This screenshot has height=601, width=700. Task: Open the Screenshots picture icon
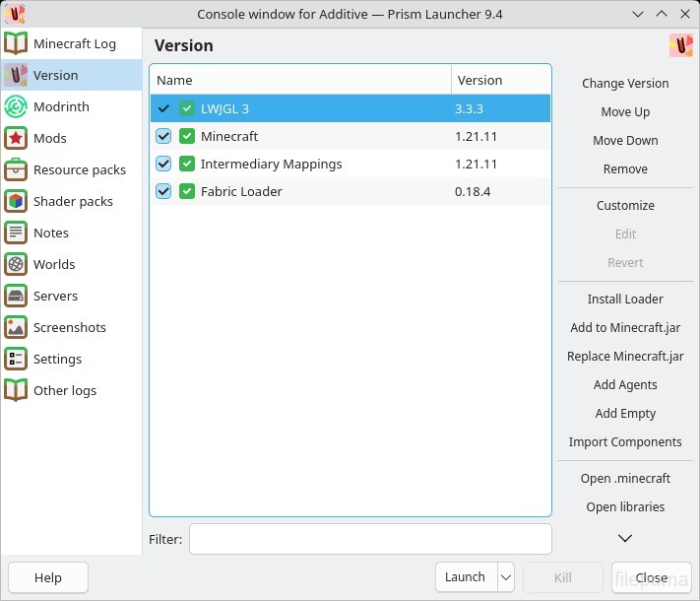click(16, 327)
